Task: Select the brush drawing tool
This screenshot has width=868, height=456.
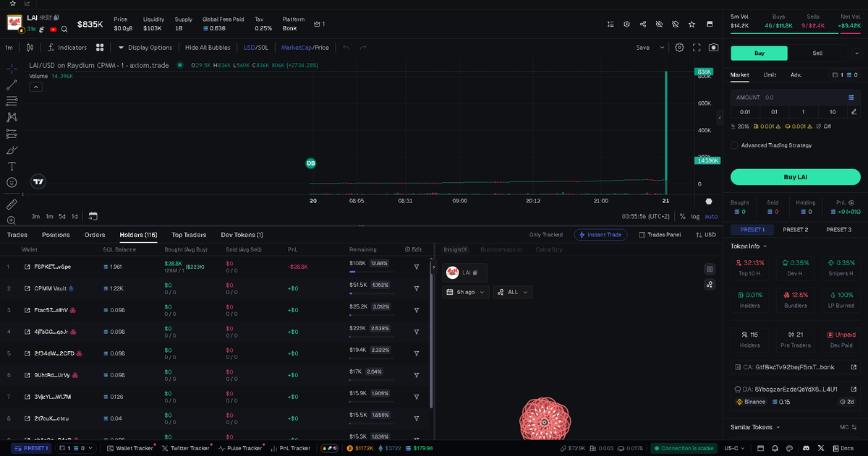Action: [12, 150]
